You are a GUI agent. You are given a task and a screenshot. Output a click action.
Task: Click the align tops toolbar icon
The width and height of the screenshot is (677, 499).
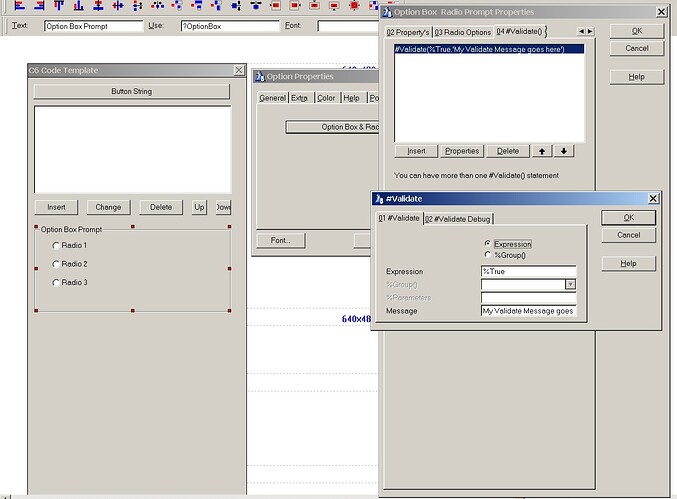[59, 5]
